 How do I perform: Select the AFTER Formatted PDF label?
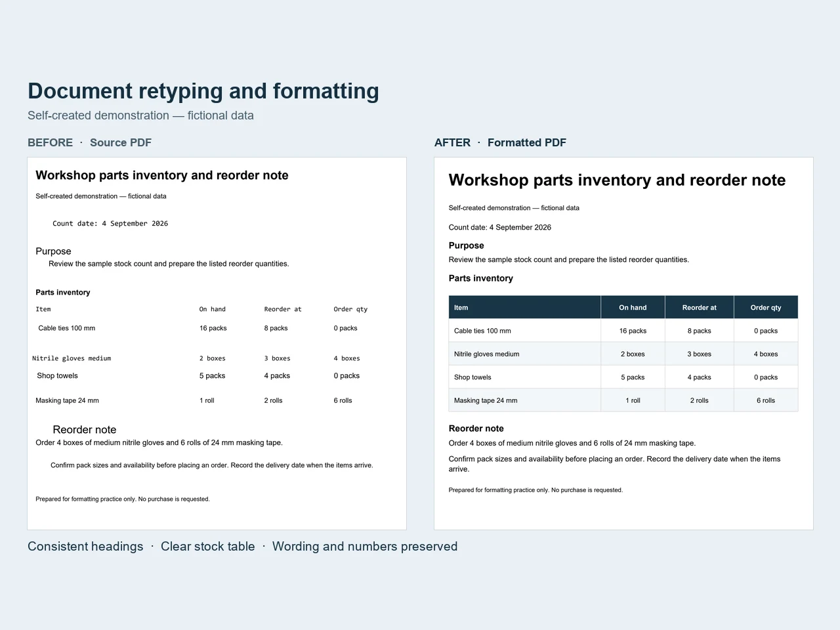click(500, 142)
